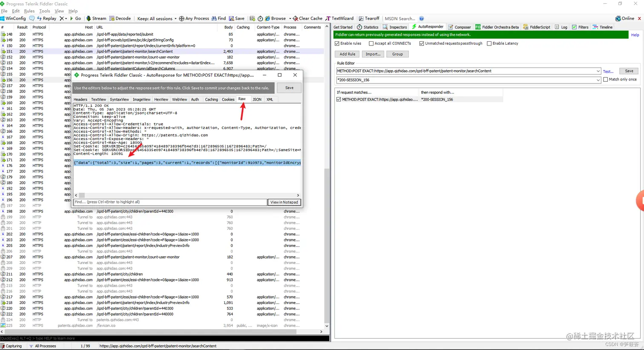Open the Browse dropdown arrow
The width and height of the screenshot is (644, 350).
click(x=290, y=18)
